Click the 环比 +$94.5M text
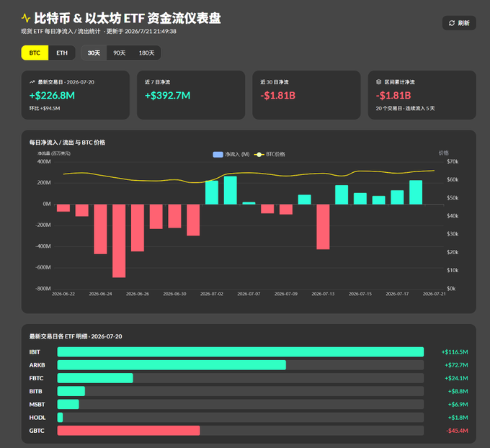490x448 pixels. [x=45, y=109]
